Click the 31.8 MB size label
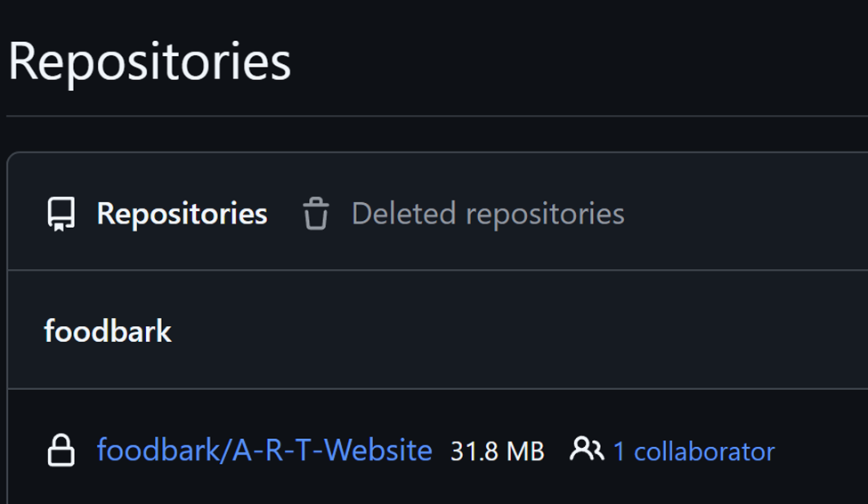 497,451
